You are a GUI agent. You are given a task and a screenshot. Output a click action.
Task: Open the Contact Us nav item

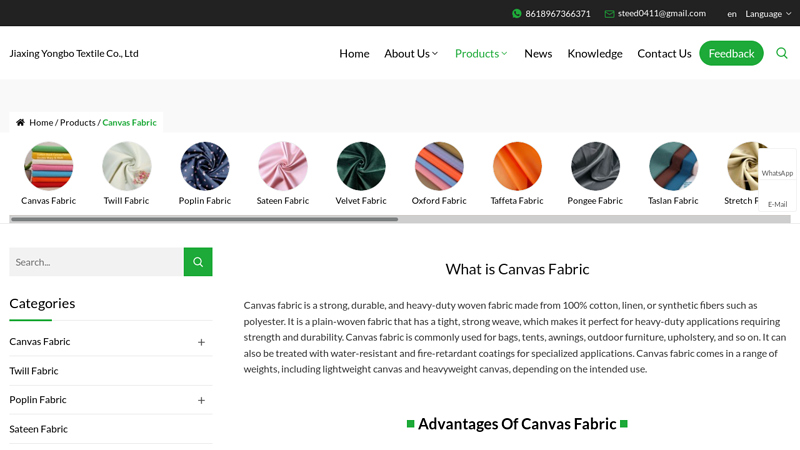click(664, 54)
